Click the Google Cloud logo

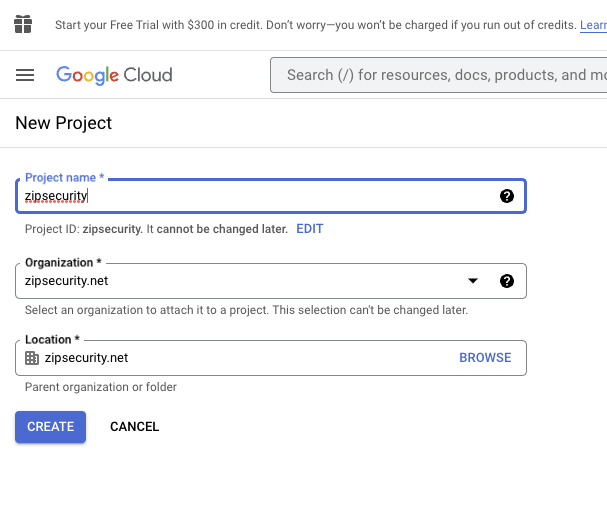click(x=114, y=75)
